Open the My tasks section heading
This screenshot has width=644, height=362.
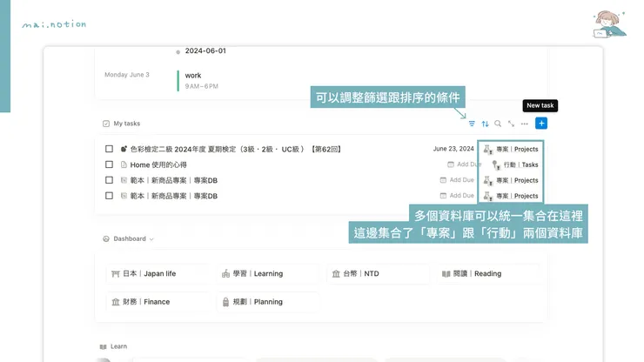click(x=127, y=124)
